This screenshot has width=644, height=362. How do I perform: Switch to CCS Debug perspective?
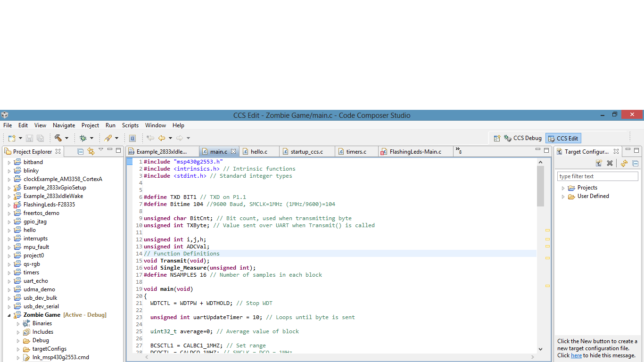[x=523, y=138]
